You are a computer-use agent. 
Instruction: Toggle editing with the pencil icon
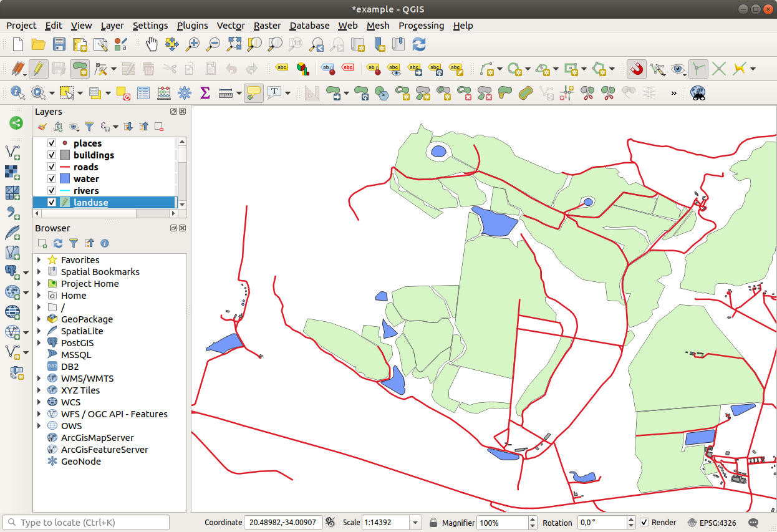pos(39,69)
